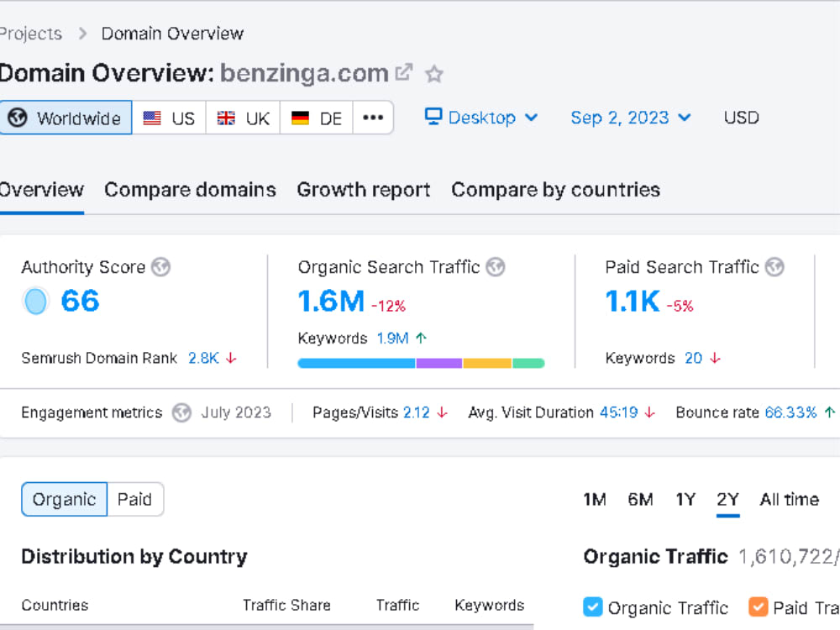Open the USD currency selector
The width and height of the screenshot is (840, 630).
(742, 118)
